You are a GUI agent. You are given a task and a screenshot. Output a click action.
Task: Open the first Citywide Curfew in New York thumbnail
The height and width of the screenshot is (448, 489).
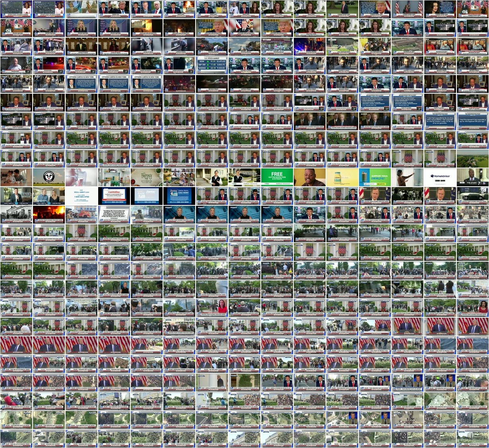tap(81, 84)
